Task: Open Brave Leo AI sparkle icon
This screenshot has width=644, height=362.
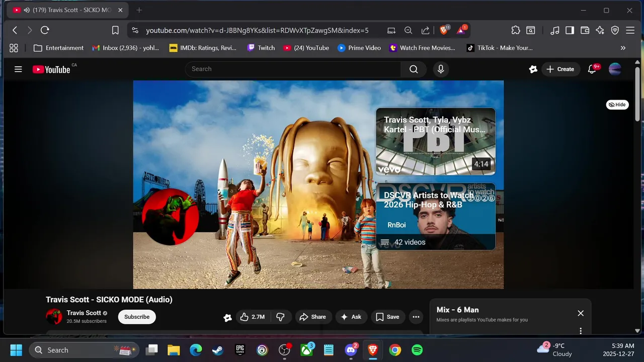Action: pyautogui.click(x=600, y=30)
